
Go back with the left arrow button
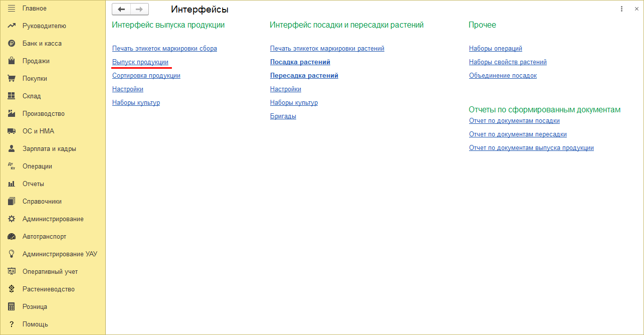point(121,9)
